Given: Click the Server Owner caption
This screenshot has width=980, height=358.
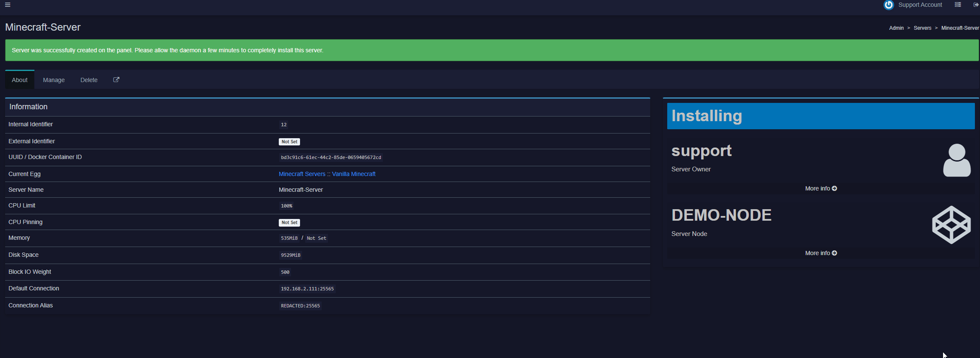Looking at the screenshot, I should click(691, 169).
